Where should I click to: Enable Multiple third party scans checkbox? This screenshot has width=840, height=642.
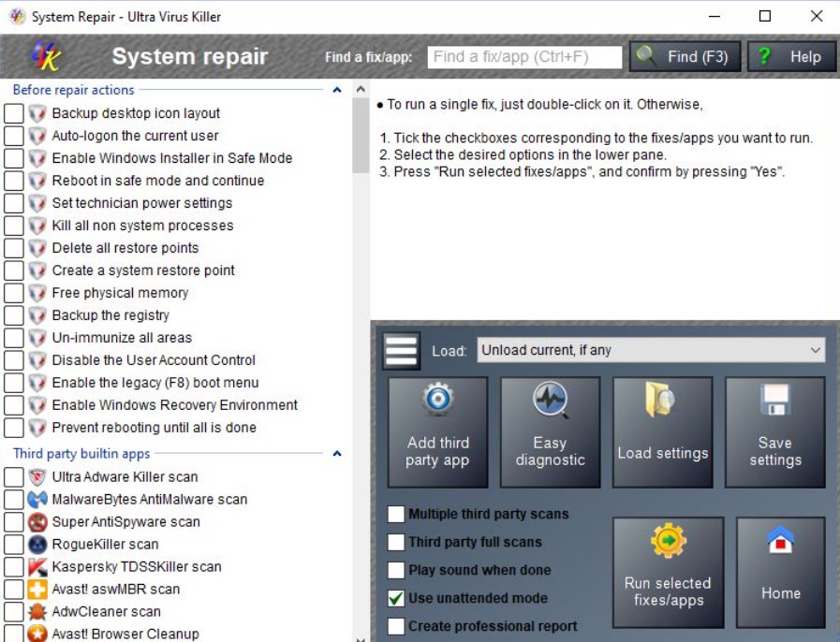396,514
